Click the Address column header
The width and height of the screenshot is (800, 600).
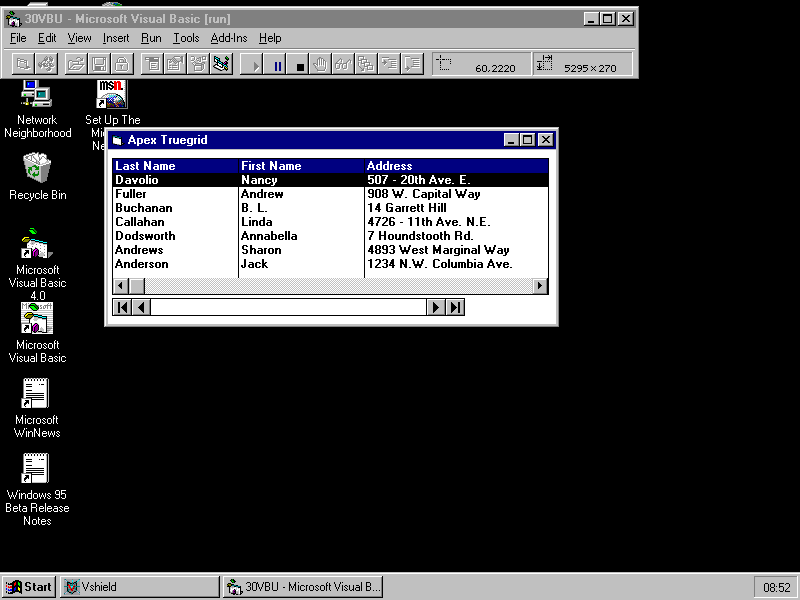point(390,166)
